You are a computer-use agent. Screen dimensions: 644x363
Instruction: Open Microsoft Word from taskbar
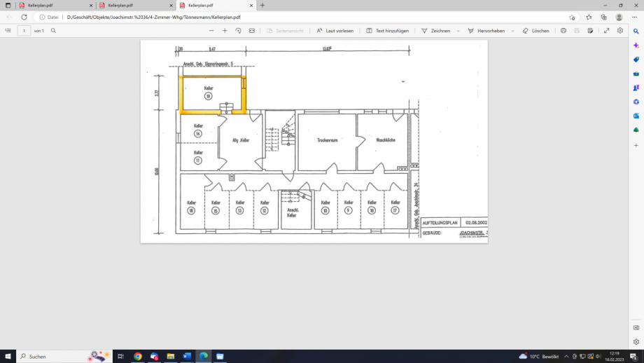(x=187, y=357)
